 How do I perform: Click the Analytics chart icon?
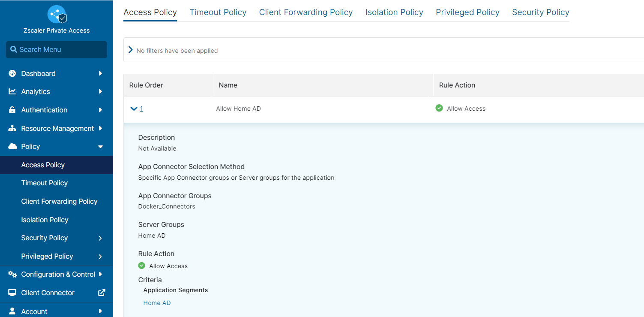pos(12,91)
